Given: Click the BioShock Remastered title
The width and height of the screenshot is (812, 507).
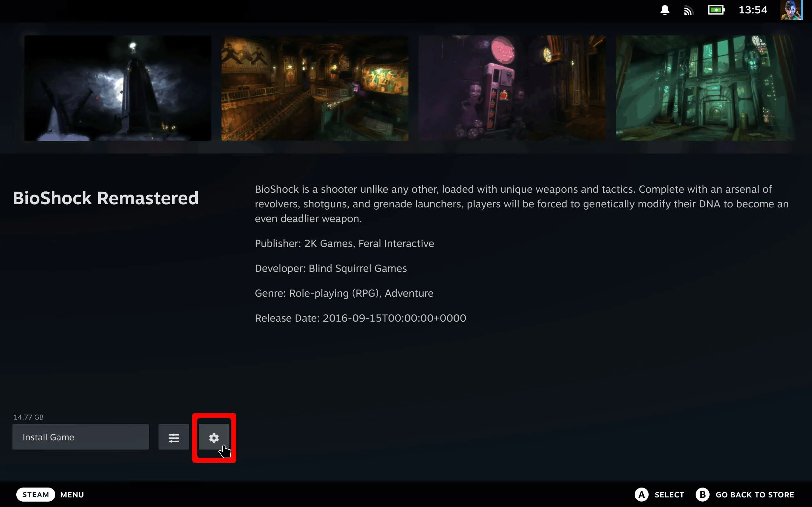Looking at the screenshot, I should (106, 198).
